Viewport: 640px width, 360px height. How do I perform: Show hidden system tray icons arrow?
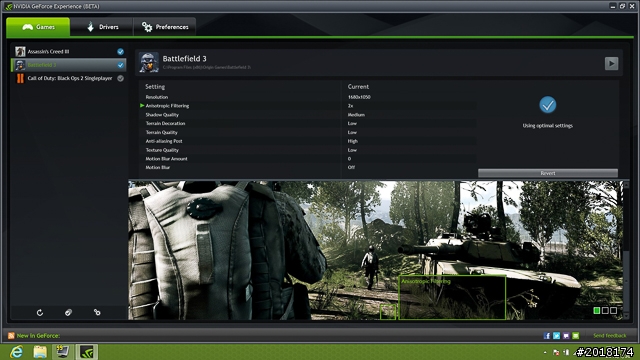point(545,352)
